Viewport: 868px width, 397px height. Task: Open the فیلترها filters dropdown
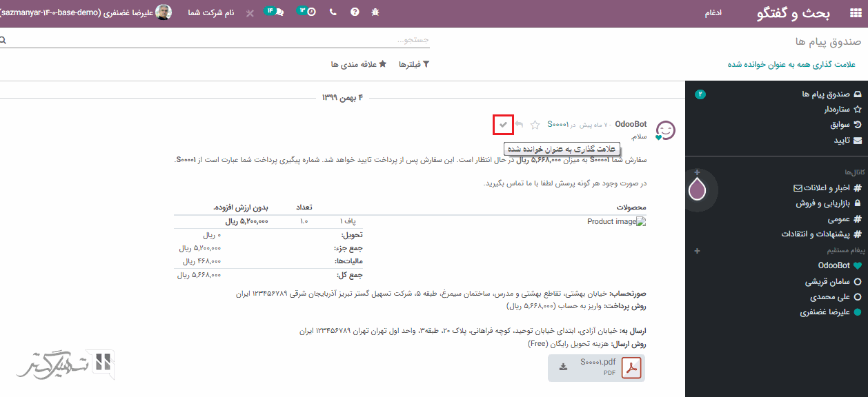point(414,64)
